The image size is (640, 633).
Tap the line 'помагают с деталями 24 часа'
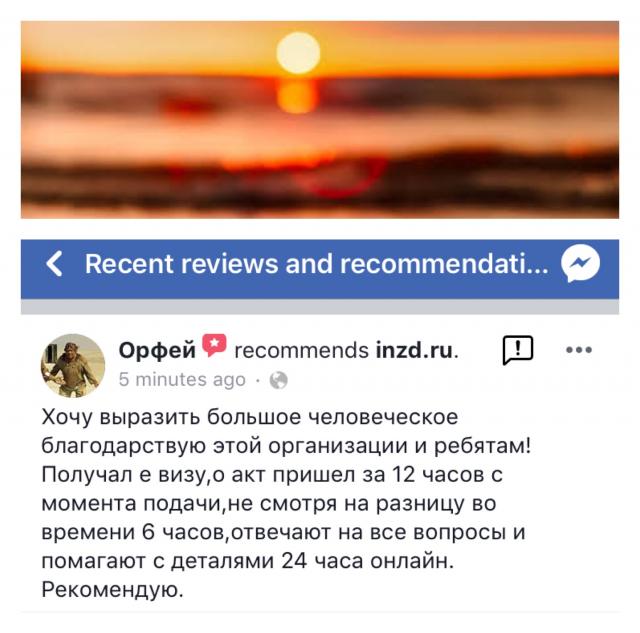[248, 561]
